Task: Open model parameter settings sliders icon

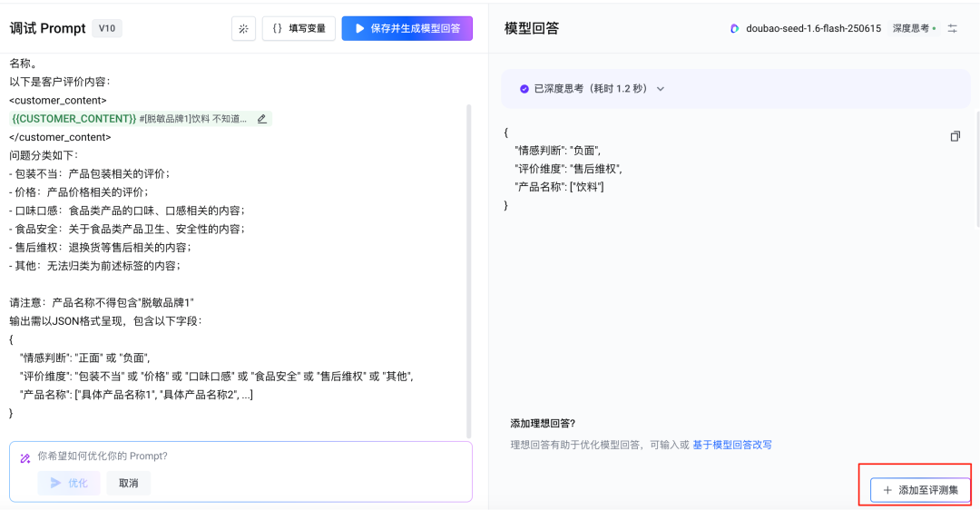Action: tap(952, 29)
